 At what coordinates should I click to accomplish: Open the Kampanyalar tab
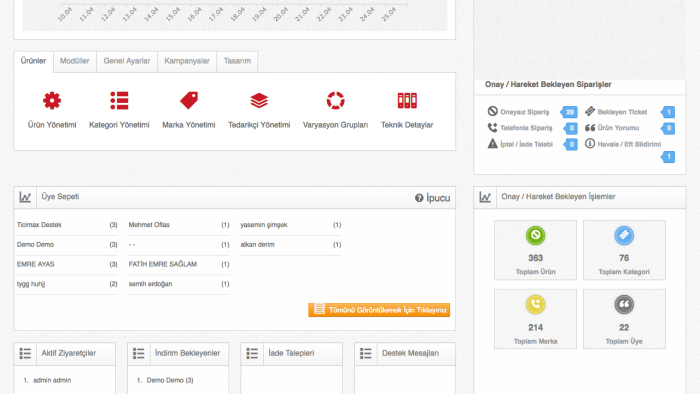click(187, 62)
